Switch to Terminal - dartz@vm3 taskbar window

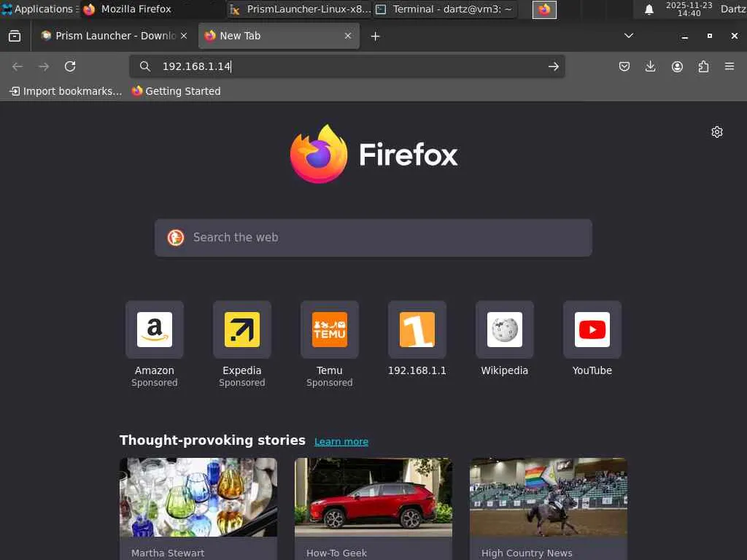point(445,9)
